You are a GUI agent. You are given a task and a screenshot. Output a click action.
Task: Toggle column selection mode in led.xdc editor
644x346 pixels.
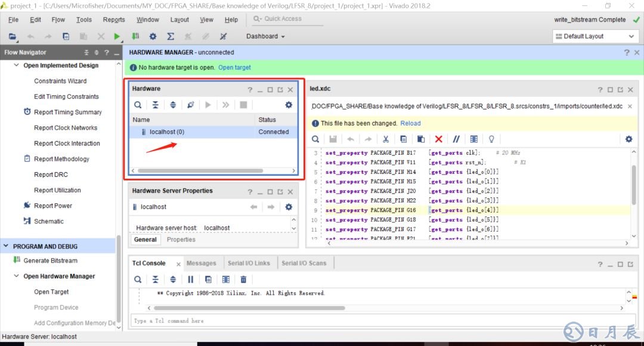[x=473, y=139]
